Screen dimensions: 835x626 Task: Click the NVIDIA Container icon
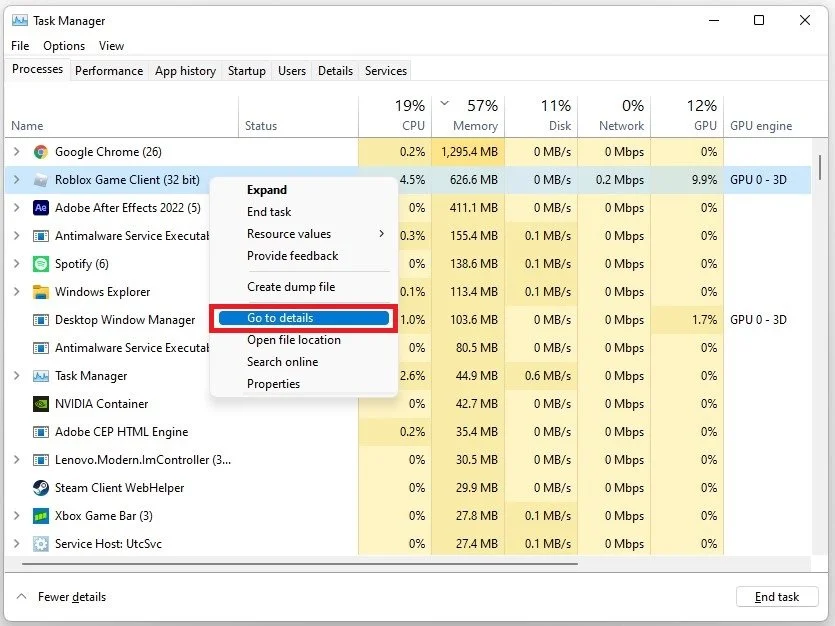point(40,404)
